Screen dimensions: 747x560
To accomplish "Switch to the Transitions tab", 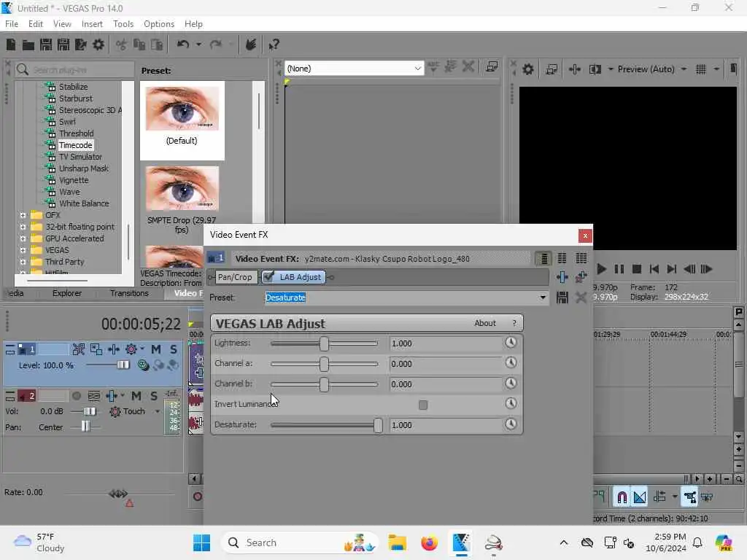I will click(x=129, y=293).
